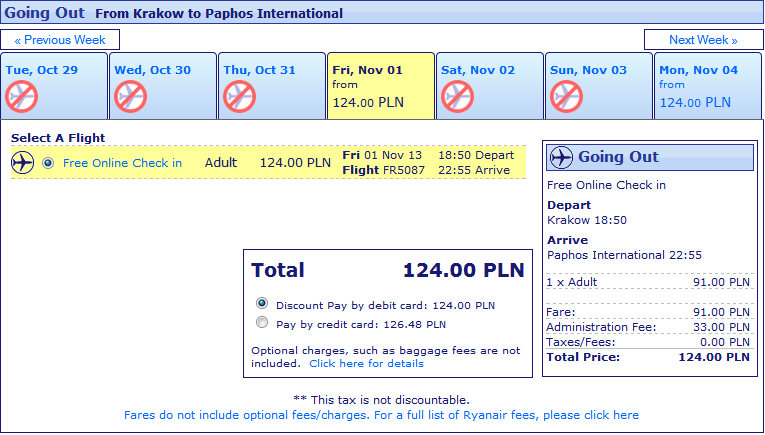This screenshot has height=435, width=765.
Task: Click the no-flight icon under Wed, Oct 30
Action: (x=130, y=97)
